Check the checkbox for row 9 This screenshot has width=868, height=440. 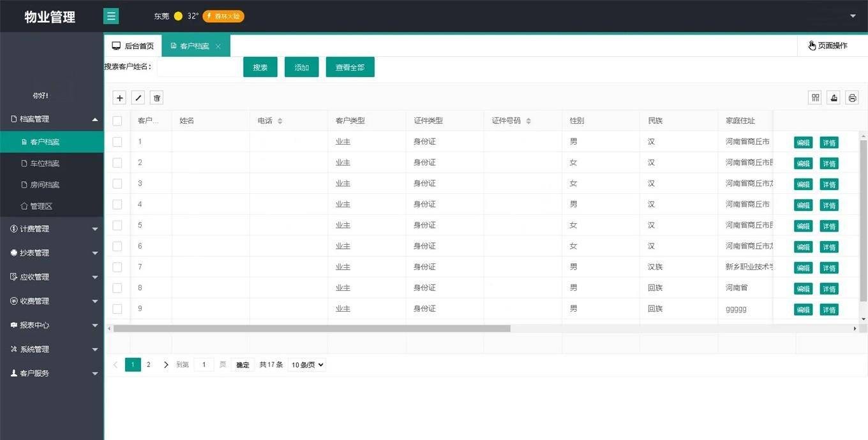coord(117,309)
